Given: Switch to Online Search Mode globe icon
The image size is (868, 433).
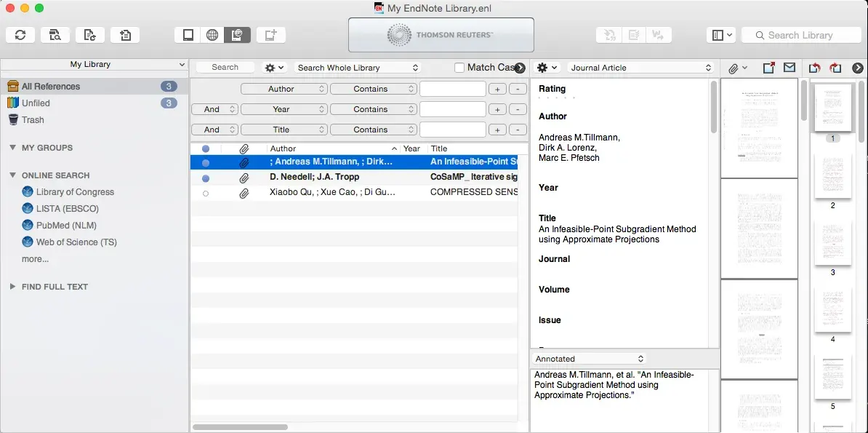Looking at the screenshot, I should click(212, 35).
